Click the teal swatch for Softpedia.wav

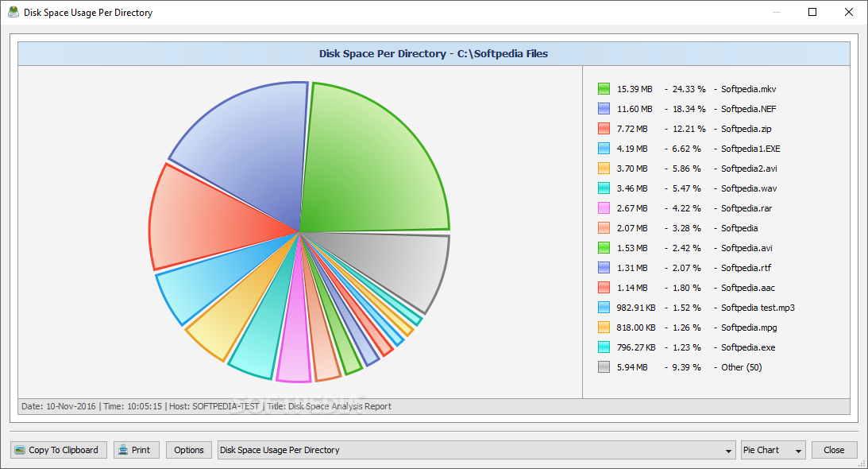604,188
